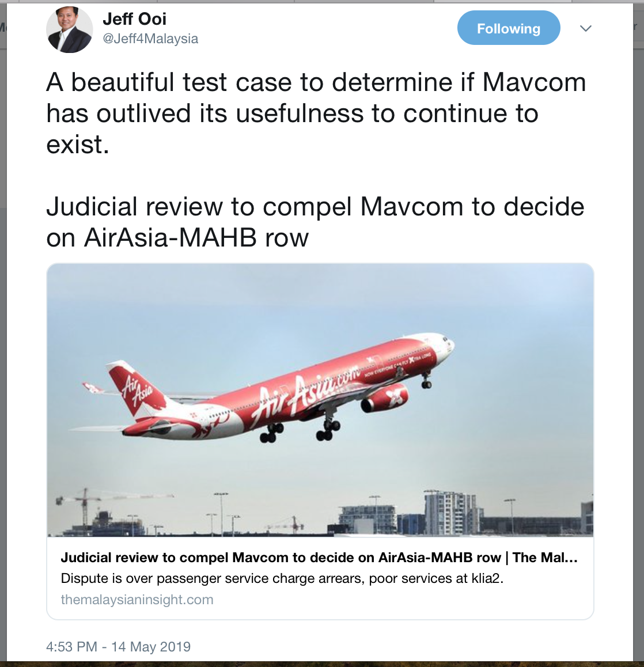
Task: Click the bold article headline in the card
Action: 319,558
